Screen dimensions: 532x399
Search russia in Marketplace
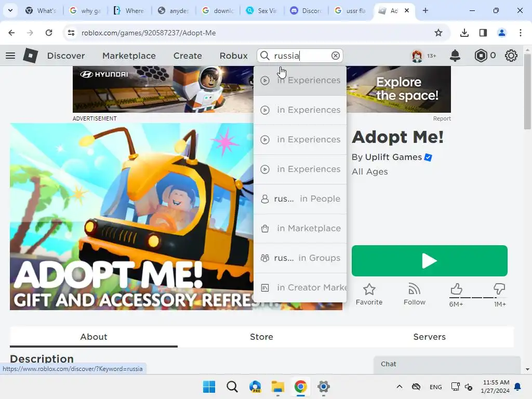(300, 229)
